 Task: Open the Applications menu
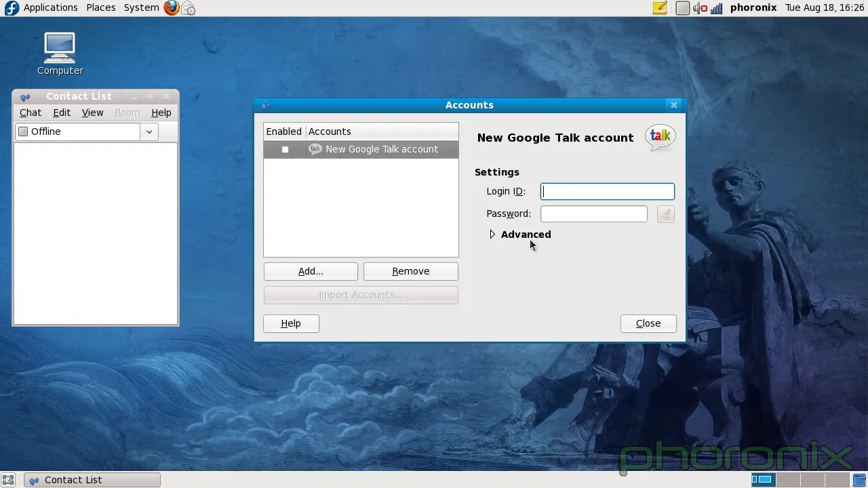click(x=51, y=8)
